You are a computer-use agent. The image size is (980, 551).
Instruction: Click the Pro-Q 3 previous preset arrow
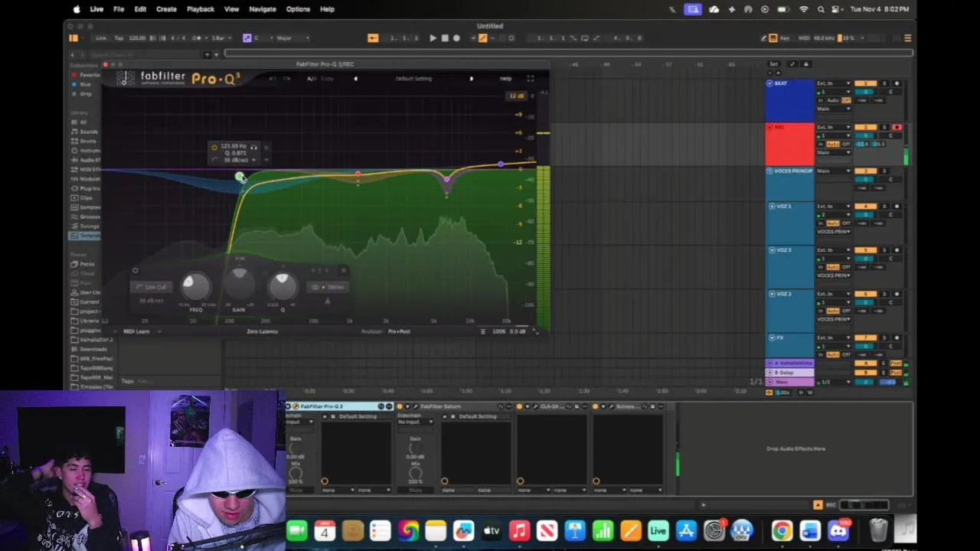coord(355,79)
